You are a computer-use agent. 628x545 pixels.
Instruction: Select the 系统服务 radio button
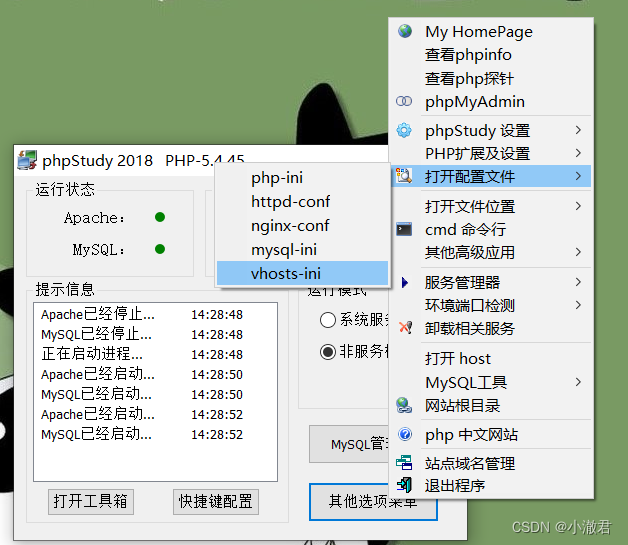(328, 320)
